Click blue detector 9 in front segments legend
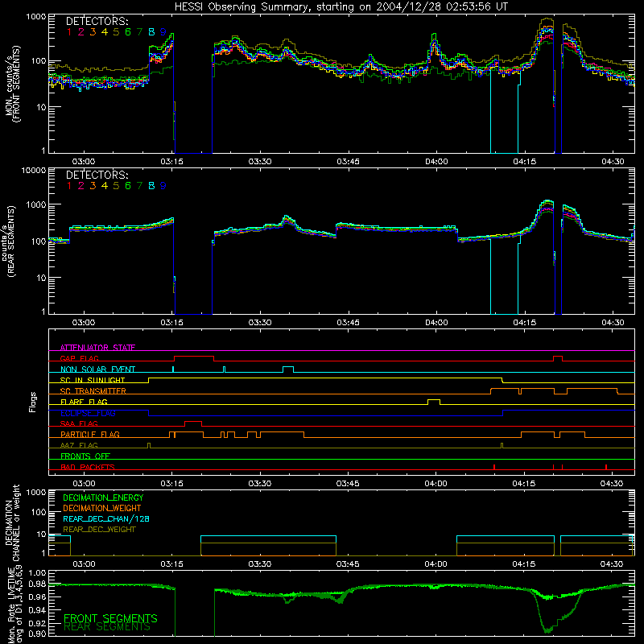 click(163, 32)
